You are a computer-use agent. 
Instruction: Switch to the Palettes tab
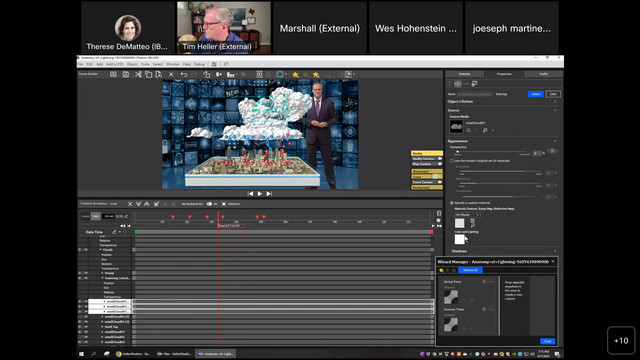click(x=464, y=74)
